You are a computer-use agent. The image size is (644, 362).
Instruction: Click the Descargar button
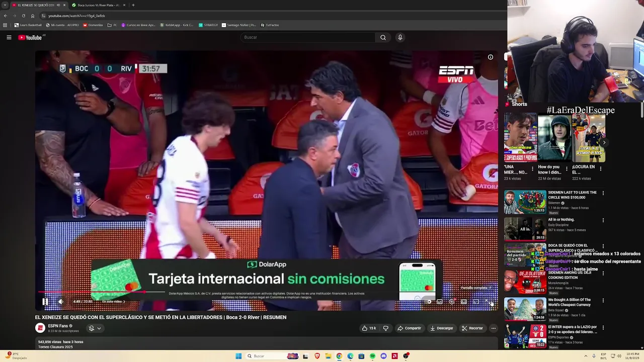(442, 328)
